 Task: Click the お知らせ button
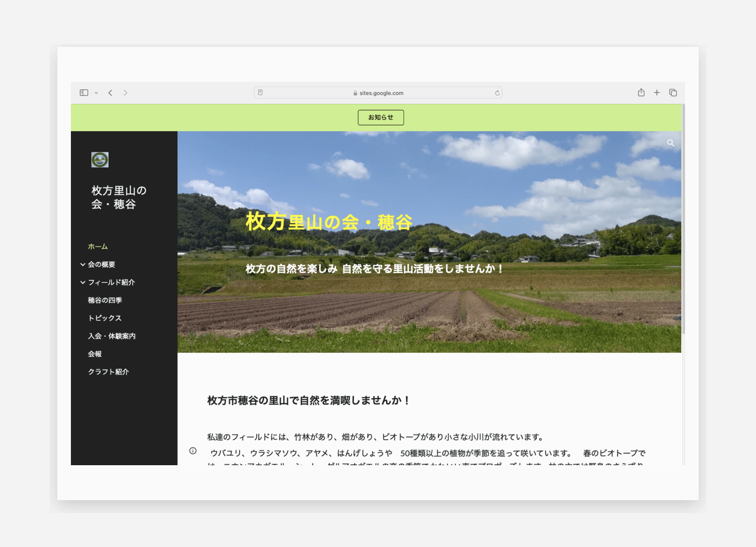pos(381,117)
